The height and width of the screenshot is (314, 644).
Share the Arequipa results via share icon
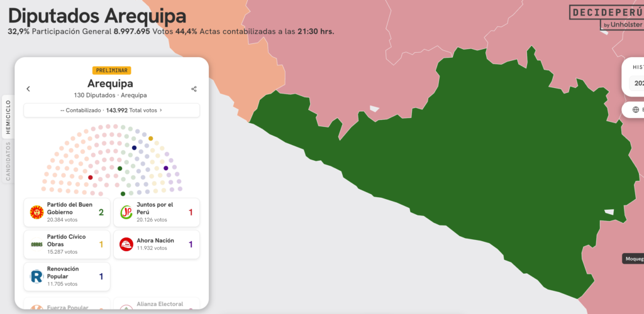[194, 89]
